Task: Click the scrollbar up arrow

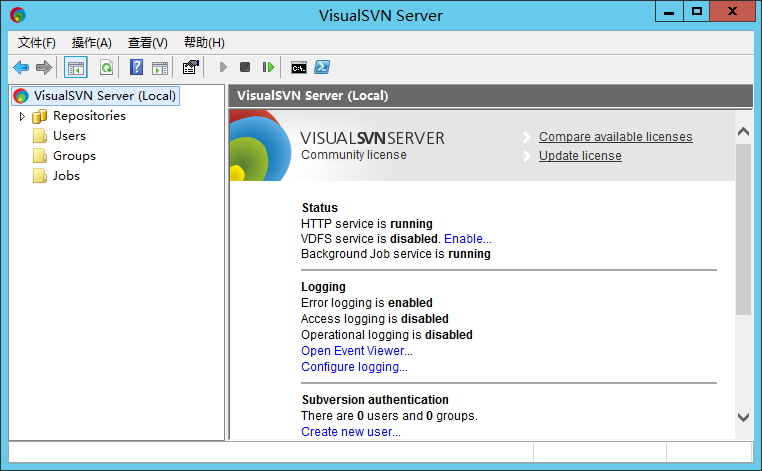Action: point(743,131)
